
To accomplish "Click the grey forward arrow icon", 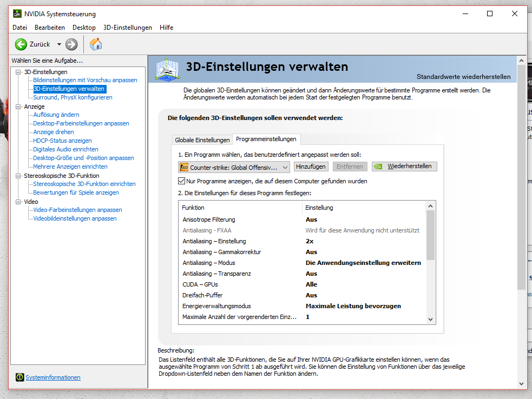I will coord(71,44).
